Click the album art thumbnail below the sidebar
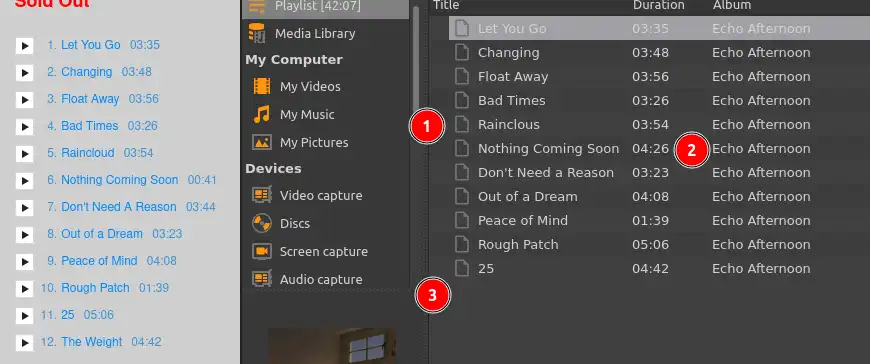870x364 pixels. point(332,346)
